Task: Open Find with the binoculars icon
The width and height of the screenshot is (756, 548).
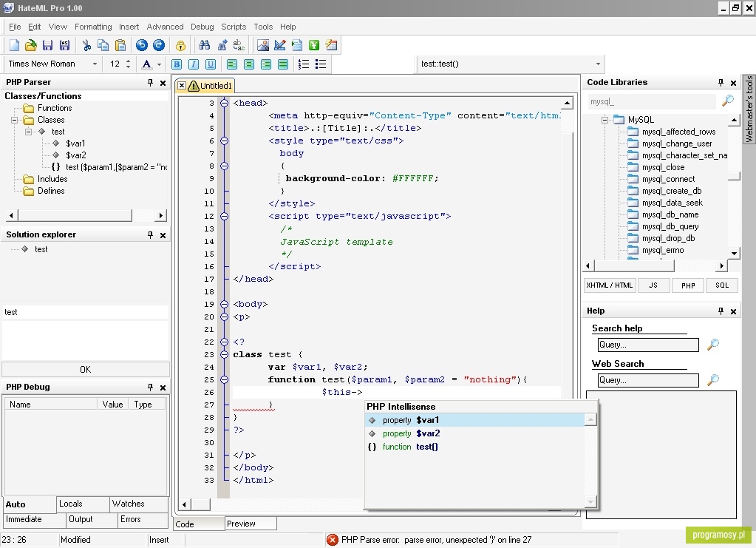Action: click(205, 45)
